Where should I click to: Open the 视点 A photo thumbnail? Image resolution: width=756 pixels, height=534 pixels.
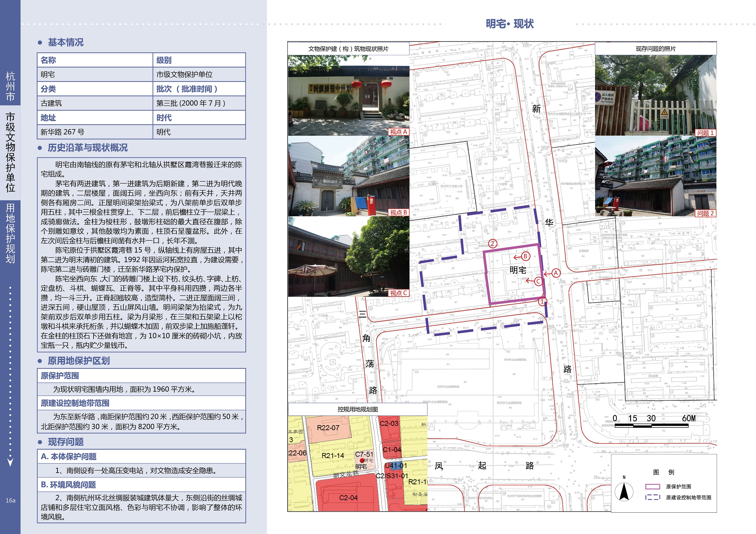coord(348,95)
